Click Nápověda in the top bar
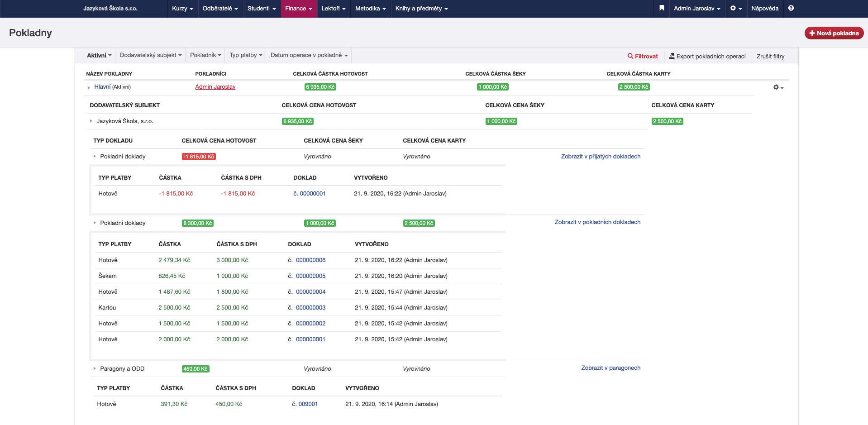This screenshot has width=868, height=425. point(765,9)
